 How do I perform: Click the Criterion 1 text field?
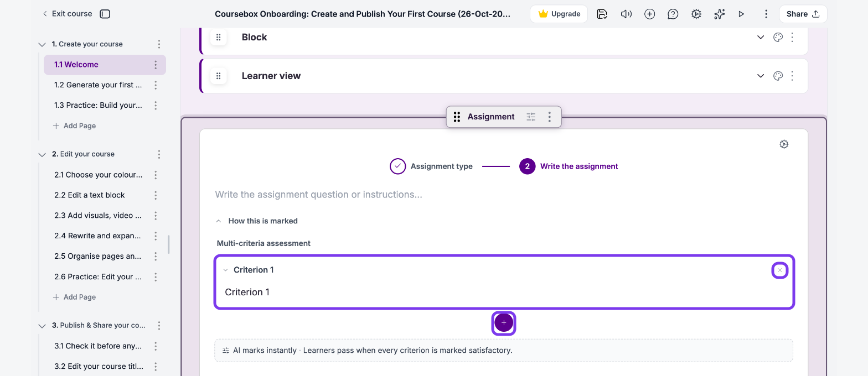504,292
